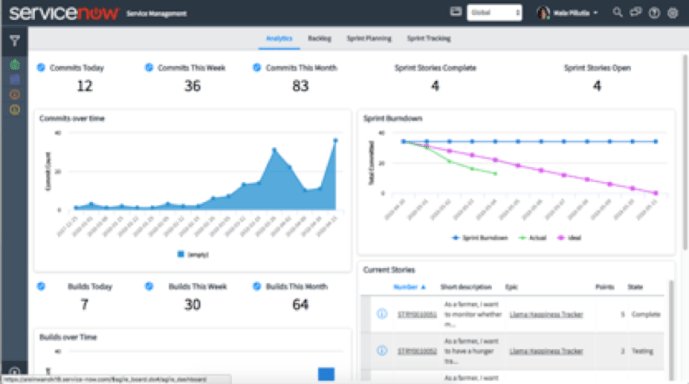This screenshot has height=384, width=689.
Task: Click the Builds This Week indicator icon
Action: [149, 286]
